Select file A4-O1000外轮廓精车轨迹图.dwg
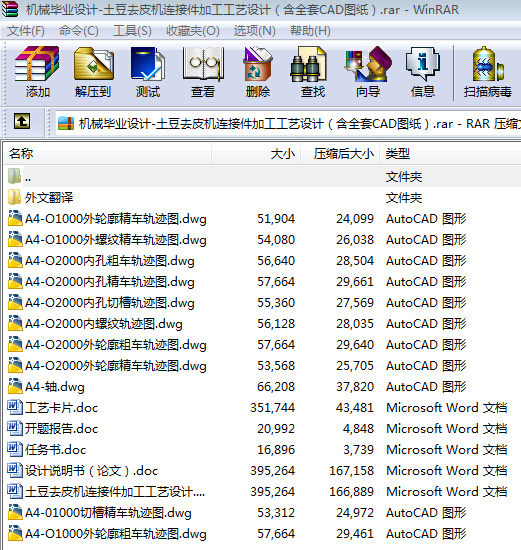 point(116,219)
